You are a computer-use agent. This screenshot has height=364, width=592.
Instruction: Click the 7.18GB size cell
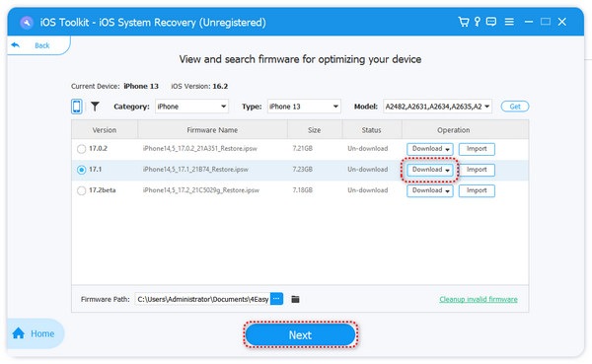tap(303, 190)
